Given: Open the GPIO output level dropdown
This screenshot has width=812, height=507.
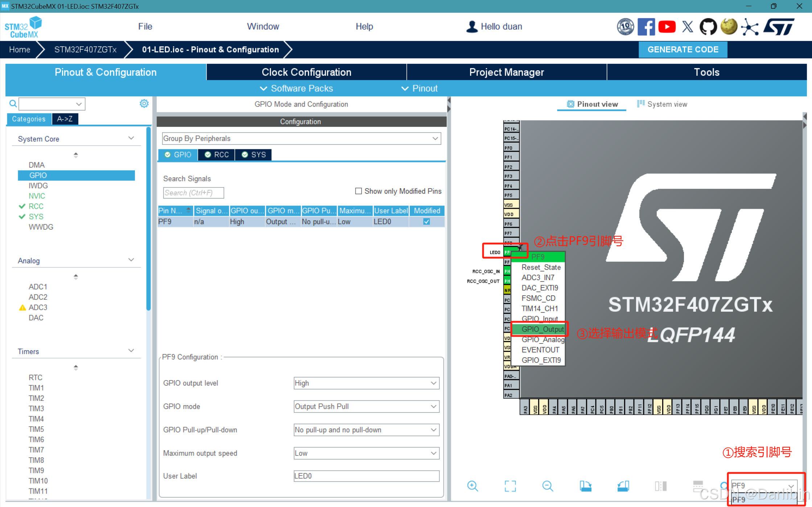Looking at the screenshot, I should click(433, 383).
